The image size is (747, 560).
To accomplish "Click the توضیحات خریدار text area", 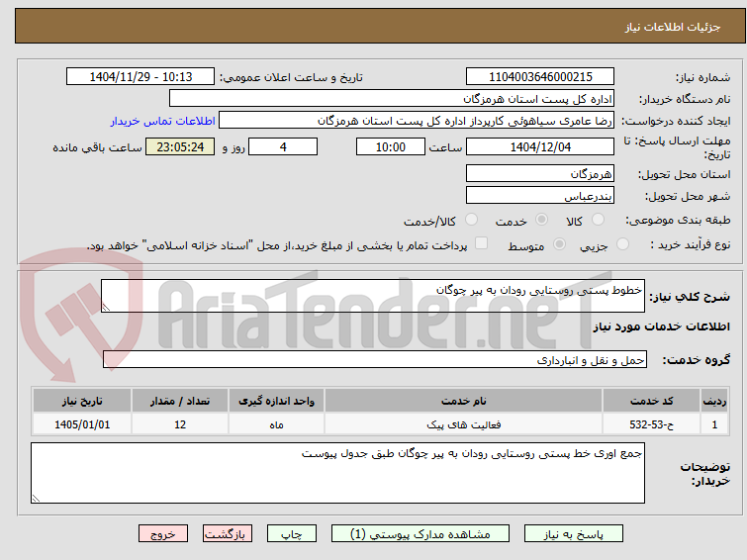I will (337, 473).
